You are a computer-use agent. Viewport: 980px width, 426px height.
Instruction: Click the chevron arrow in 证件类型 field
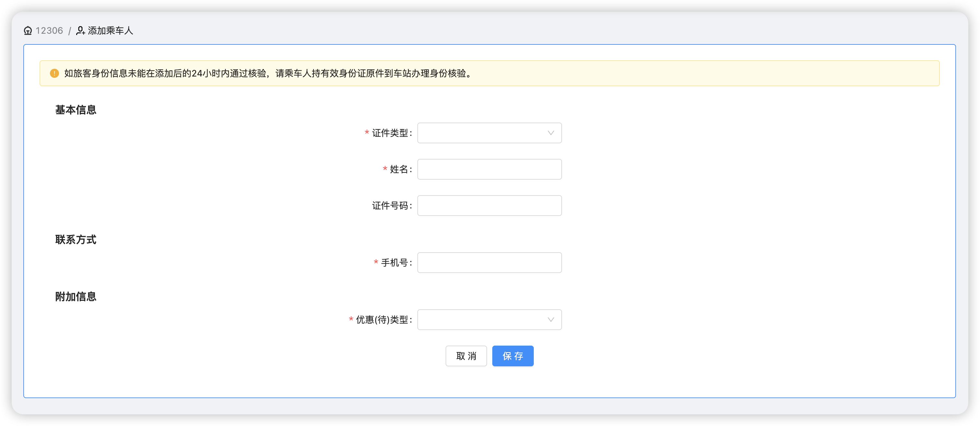point(551,133)
